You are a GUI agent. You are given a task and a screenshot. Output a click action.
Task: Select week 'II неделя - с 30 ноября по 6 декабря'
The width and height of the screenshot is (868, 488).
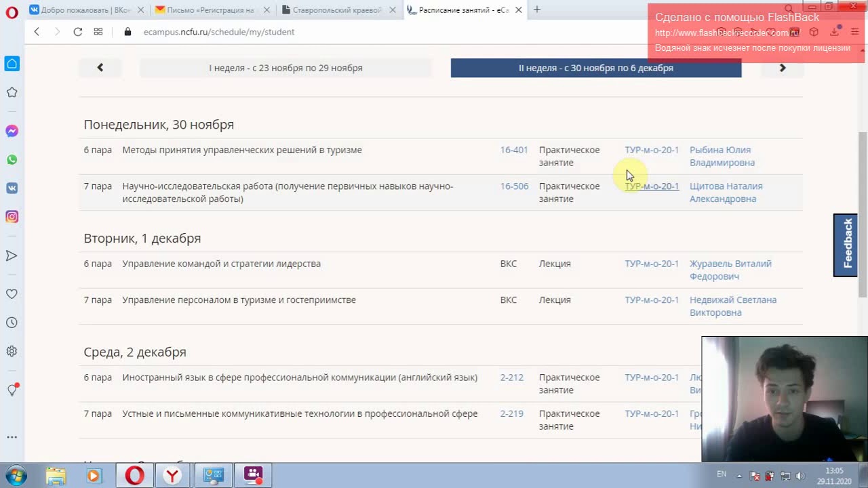(596, 68)
